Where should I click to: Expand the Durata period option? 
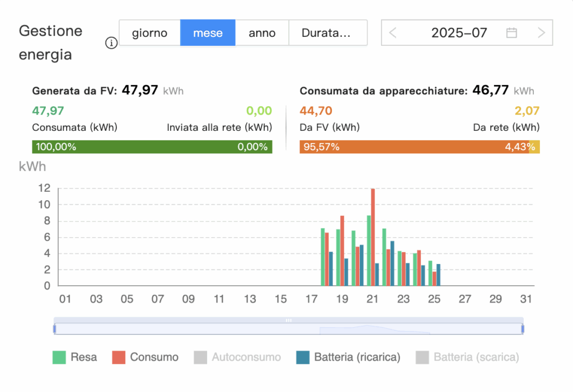pyautogui.click(x=328, y=32)
